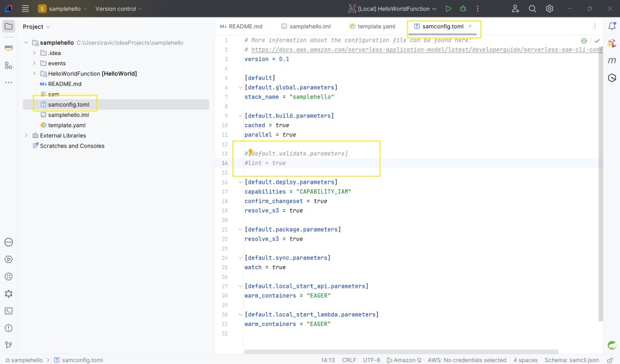Click the Debug bug icon

point(463,9)
